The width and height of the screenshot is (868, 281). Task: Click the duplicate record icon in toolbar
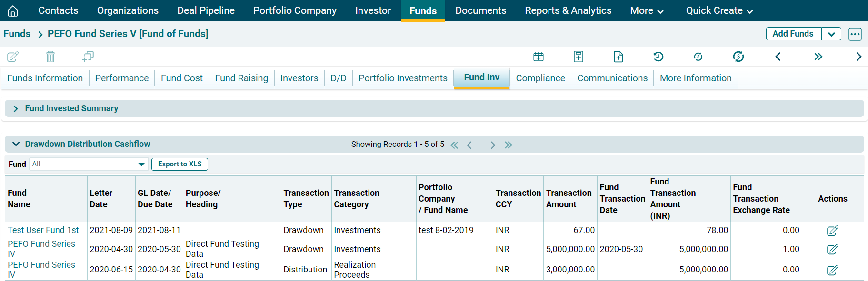[x=88, y=57]
